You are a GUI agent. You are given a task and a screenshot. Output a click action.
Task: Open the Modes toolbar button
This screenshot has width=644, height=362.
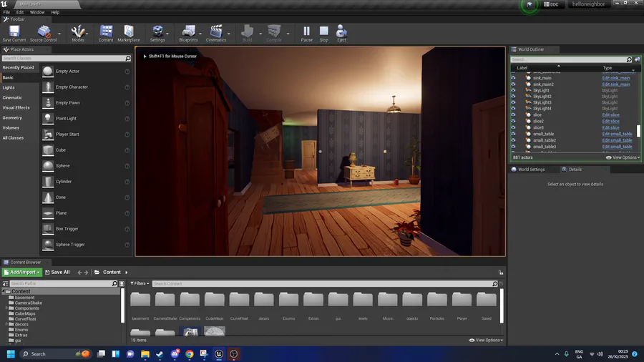coord(77,33)
